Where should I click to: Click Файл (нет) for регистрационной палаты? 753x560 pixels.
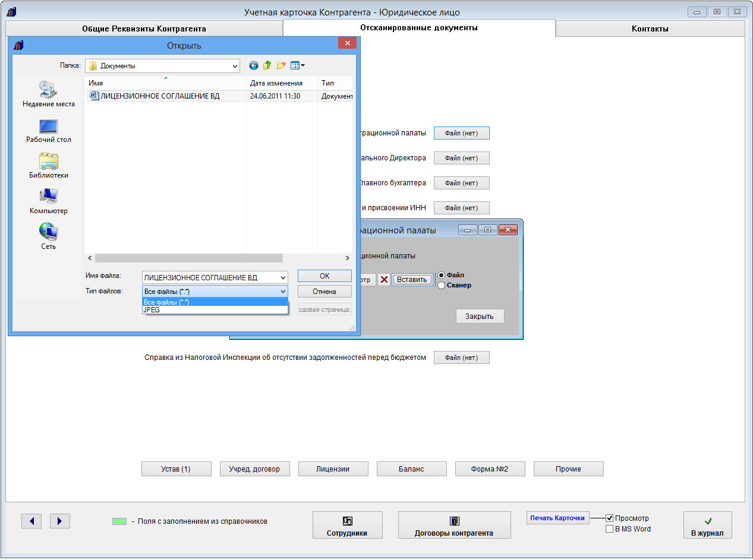coord(461,133)
